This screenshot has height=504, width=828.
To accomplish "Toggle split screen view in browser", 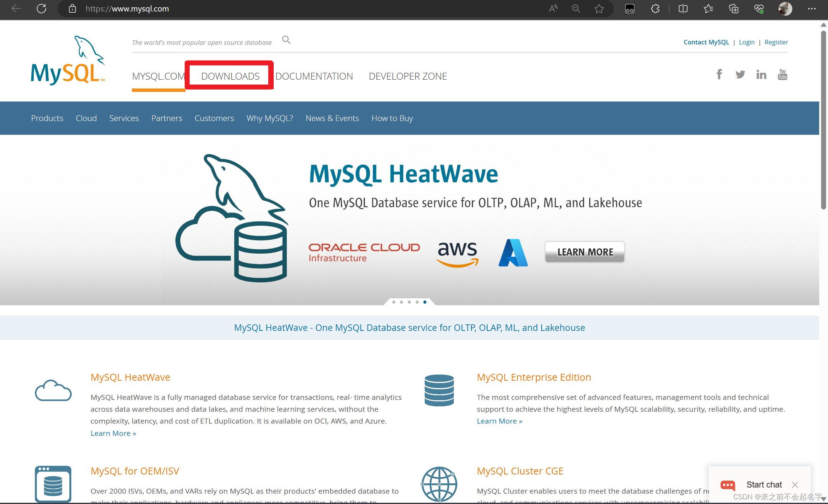I will [x=683, y=8].
